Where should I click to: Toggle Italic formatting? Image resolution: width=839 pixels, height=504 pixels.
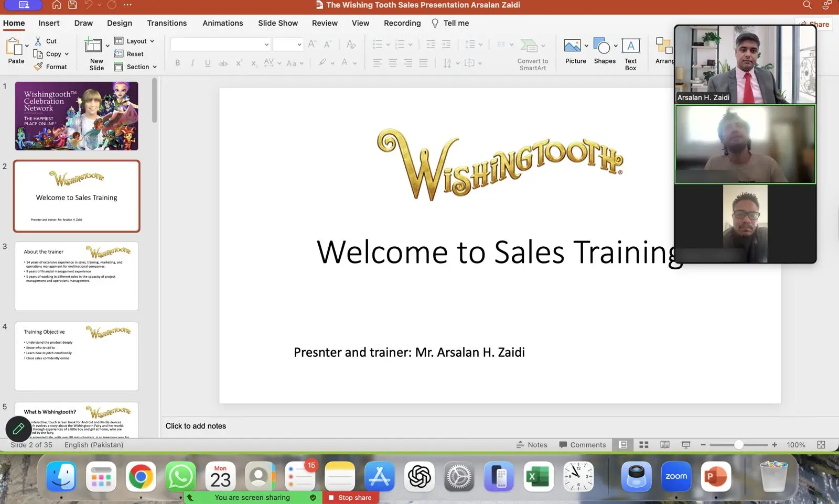coord(192,63)
